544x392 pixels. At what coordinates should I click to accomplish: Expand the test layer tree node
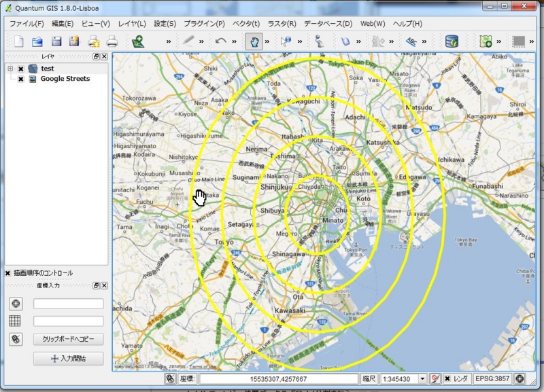point(10,69)
